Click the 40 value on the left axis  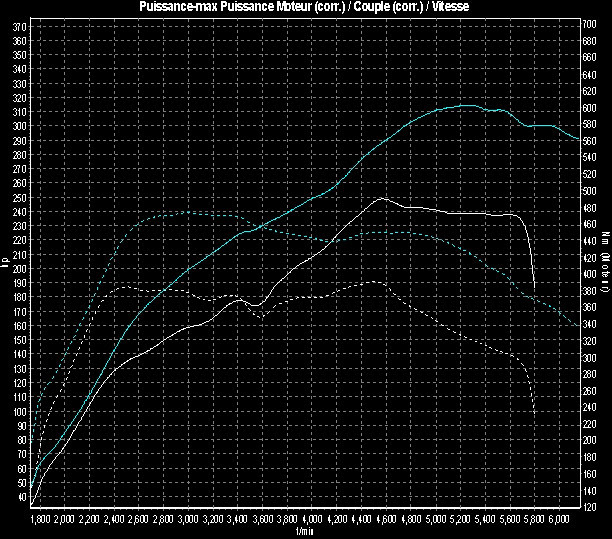[x=21, y=497]
